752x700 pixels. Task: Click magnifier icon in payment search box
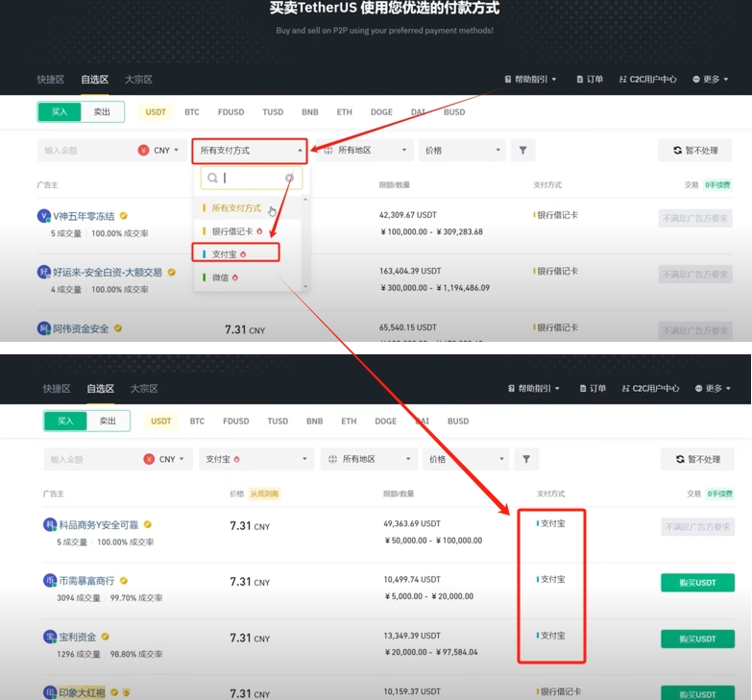212,178
